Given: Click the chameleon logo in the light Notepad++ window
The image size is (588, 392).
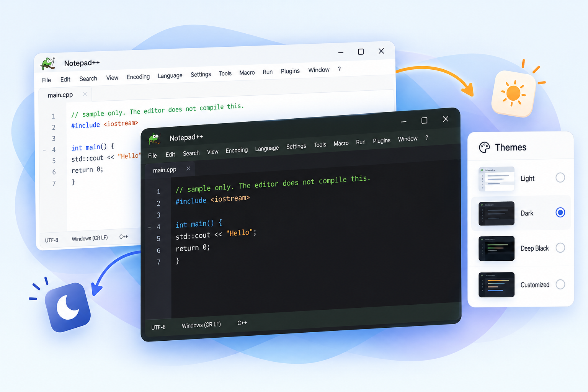Looking at the screenshot, I should pyautogui.click(x=48, y=64).
